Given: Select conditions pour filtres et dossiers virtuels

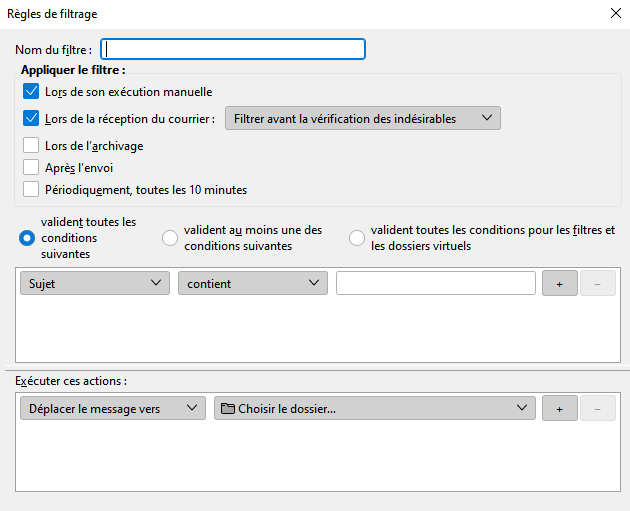Looking at the screenshot, I should pos(357,238).
